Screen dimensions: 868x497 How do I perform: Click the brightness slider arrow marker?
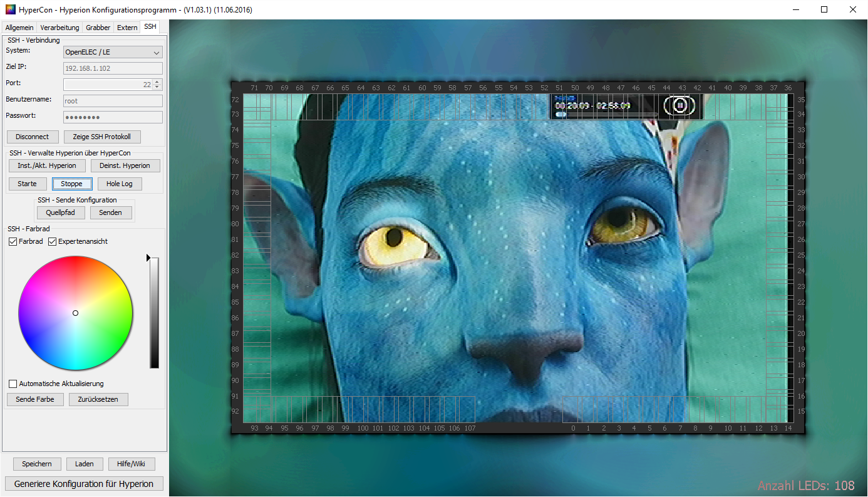click(148, 258)
